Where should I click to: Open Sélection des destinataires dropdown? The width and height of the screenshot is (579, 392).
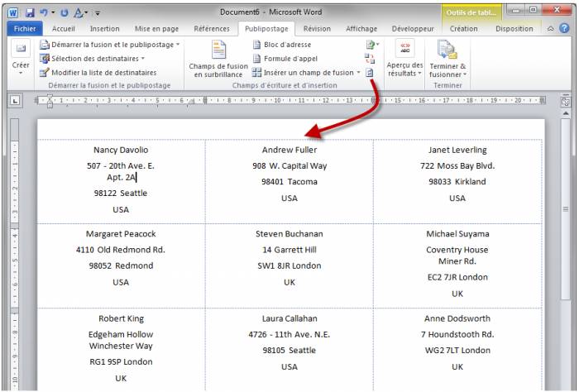click(98, 59)
